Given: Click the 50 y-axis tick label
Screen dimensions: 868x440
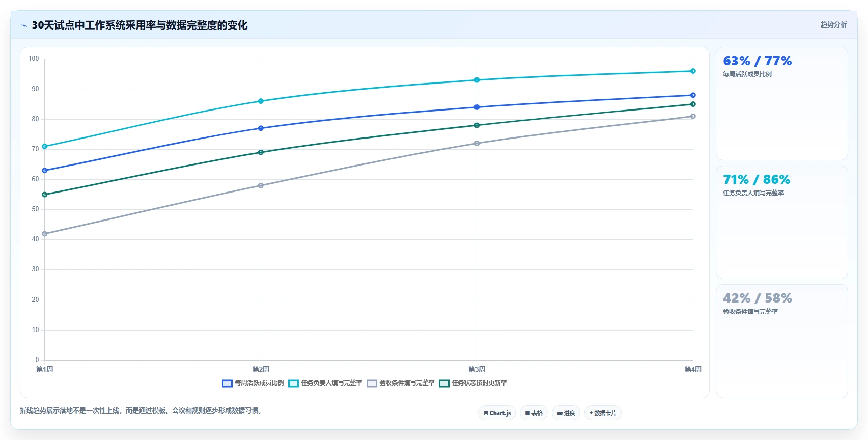Looking at the screenshot, I should coord(35,209).
